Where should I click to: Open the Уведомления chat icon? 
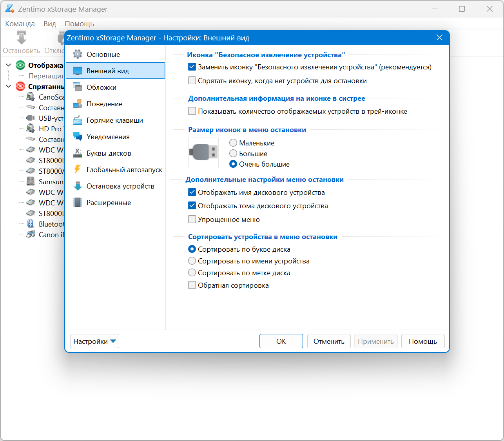tap(78, 137)
